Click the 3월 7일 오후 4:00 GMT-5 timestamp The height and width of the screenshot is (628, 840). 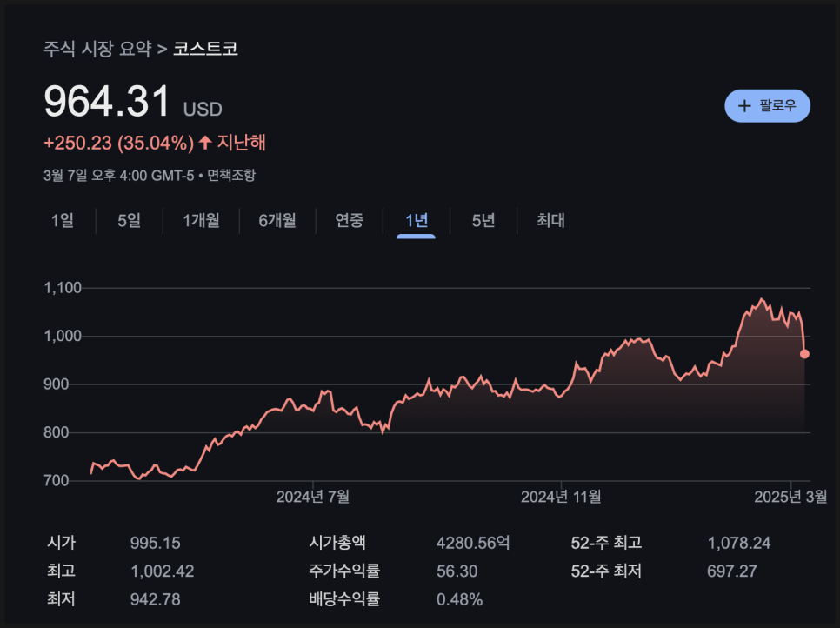click(x=119, y=175)
